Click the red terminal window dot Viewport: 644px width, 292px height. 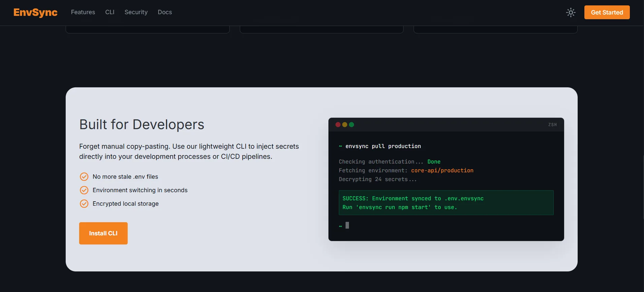(x=338, y=124)
